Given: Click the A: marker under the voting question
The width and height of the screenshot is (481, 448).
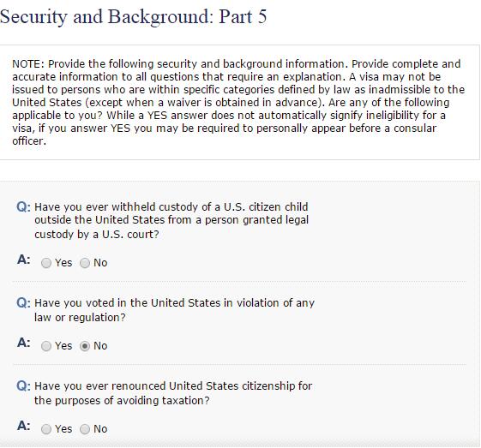Looking at the screenshot, I should click(24, 343).
